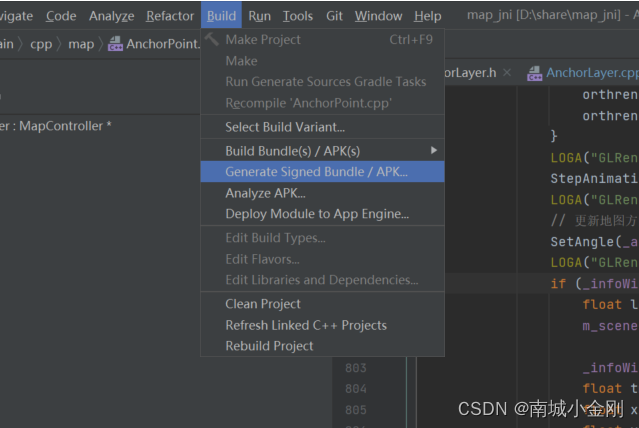The height and width of the screenshot is (428, 639).
Task: Switch to the orLayer.h tab
Action: tap(470, 73)
